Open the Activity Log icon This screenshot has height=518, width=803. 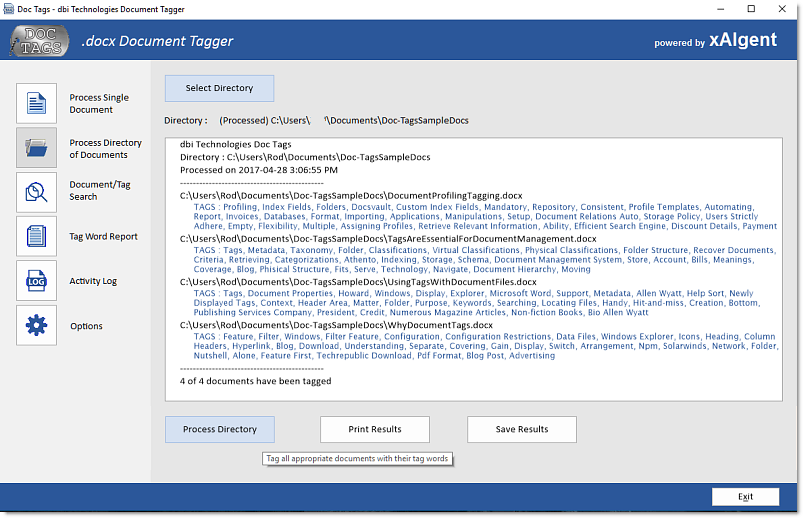click(36, 281)
